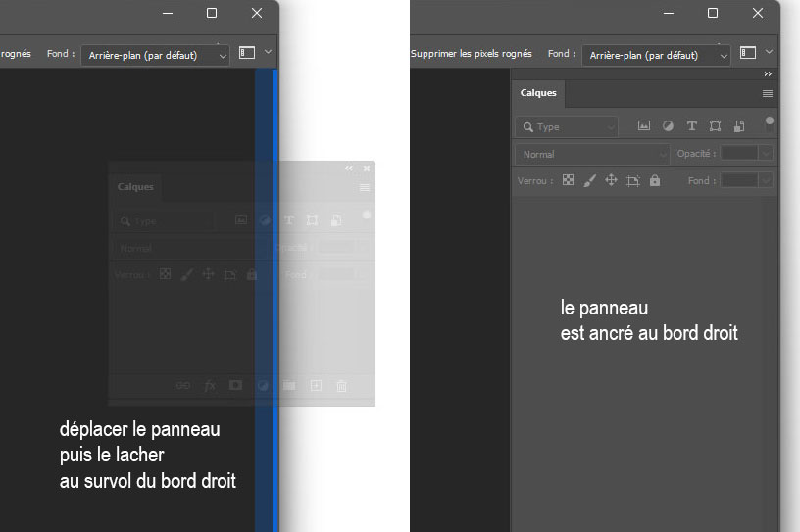Click layer Fond value field in right panel
This screenshot has width=800, height=532.
click(x=740, y=180)
